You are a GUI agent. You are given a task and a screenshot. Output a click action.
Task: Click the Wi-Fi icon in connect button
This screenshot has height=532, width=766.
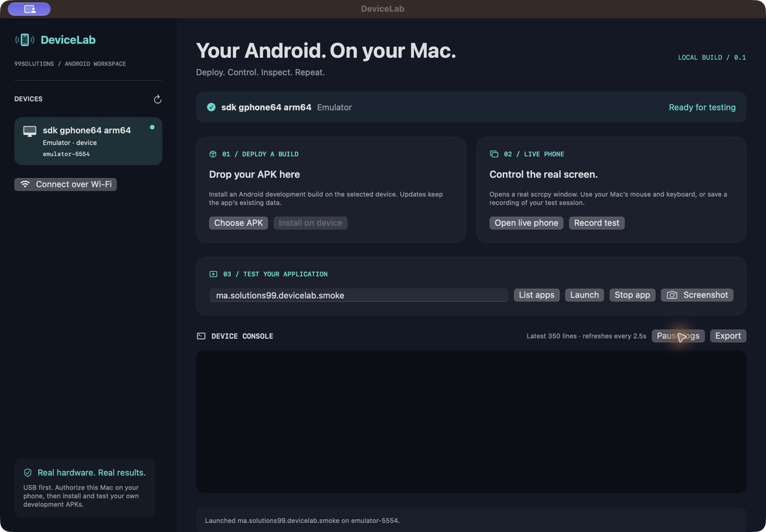25,184
